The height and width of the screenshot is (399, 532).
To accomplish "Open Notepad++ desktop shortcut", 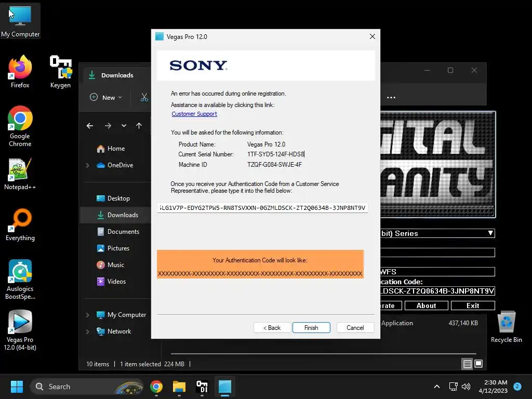I will (20, 174).
